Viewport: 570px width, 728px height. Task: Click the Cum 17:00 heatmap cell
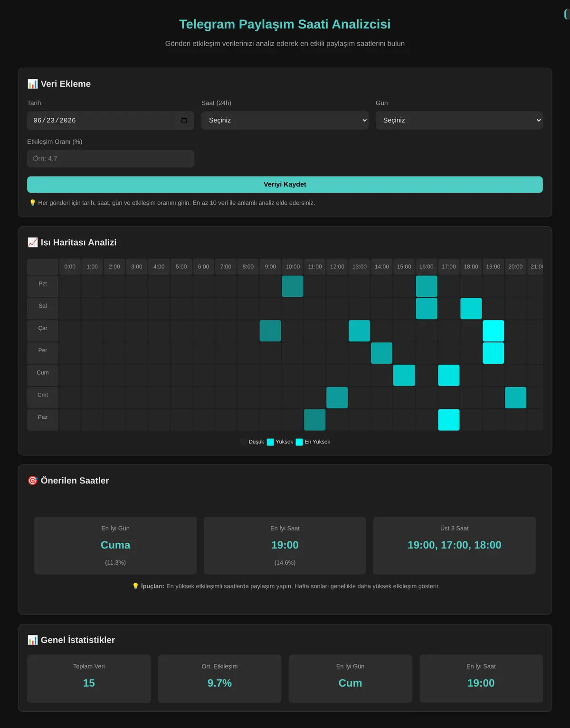point(449,376)
